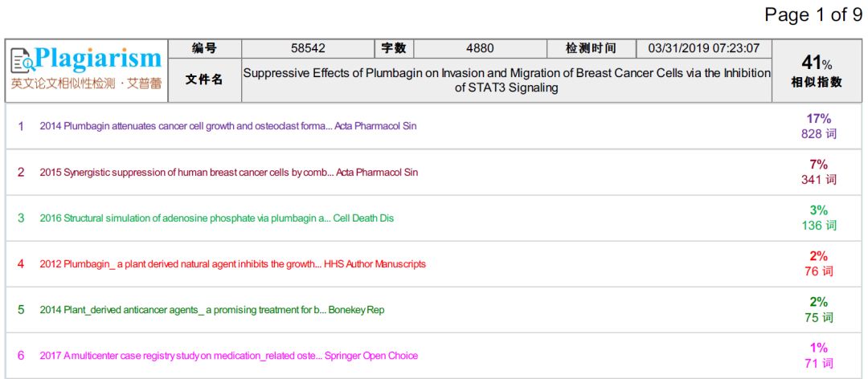Click the detection timestamp 03/31/2019 07:23:07
The width and height of the screenshot is (868, 379).
click(703, 48)
